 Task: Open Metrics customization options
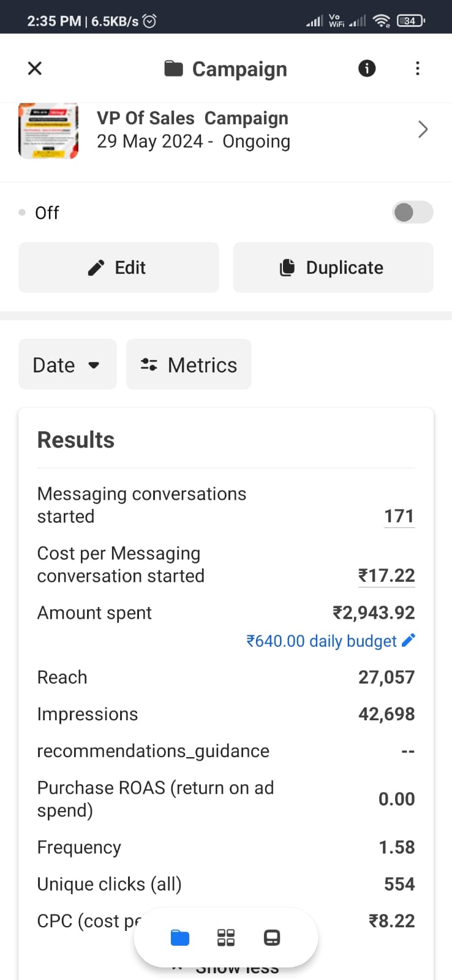pyautogui.click(x=189, y=364)
